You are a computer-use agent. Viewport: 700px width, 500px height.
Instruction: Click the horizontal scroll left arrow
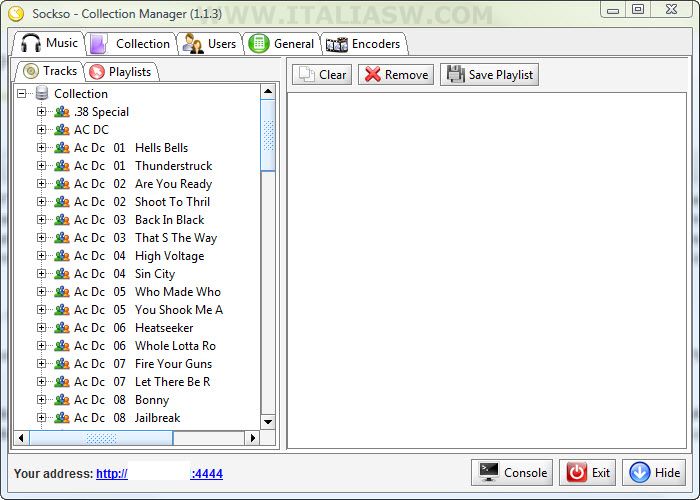point(21,438)
